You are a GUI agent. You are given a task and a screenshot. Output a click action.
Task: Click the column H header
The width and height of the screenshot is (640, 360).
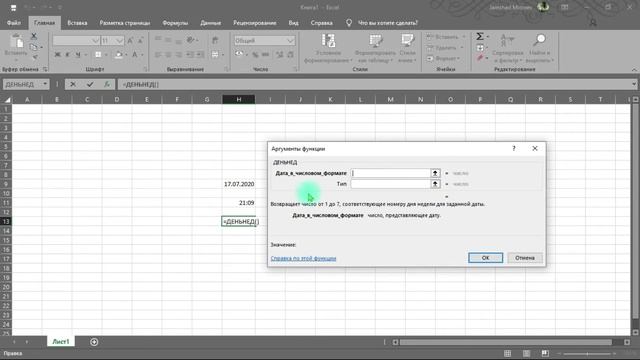(x=239, y=99)
